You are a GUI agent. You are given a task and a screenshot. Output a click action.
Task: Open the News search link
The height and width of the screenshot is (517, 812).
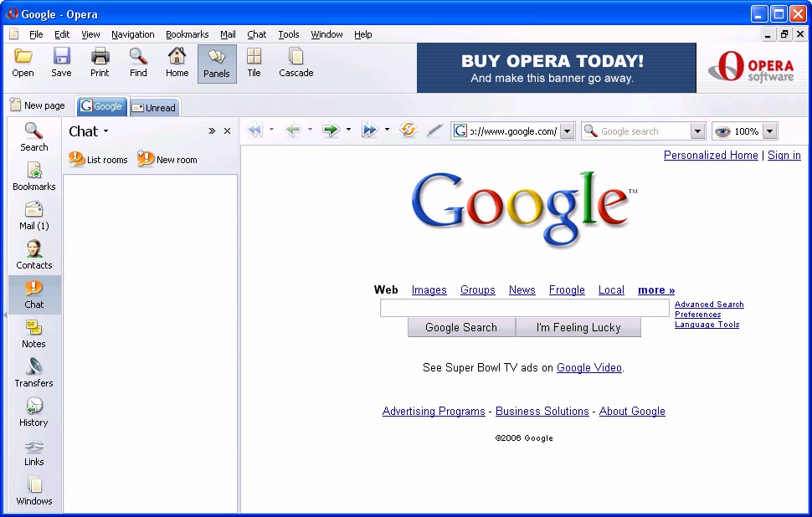click(x=522, y=289)
